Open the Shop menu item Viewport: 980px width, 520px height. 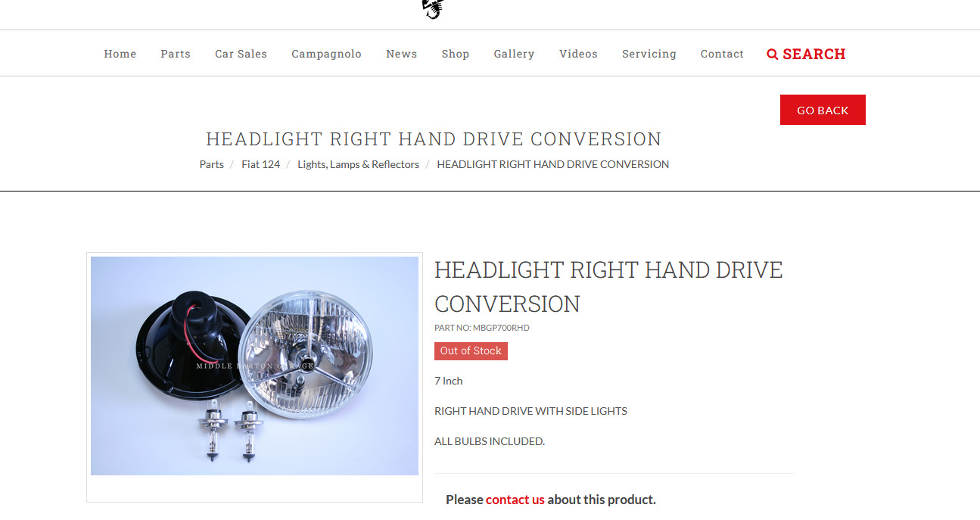click(456, 54)
